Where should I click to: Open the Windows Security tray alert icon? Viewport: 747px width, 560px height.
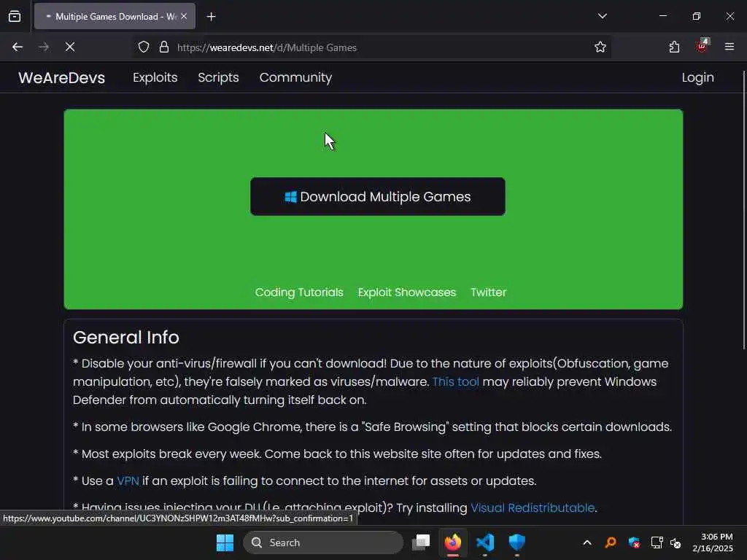634,542
